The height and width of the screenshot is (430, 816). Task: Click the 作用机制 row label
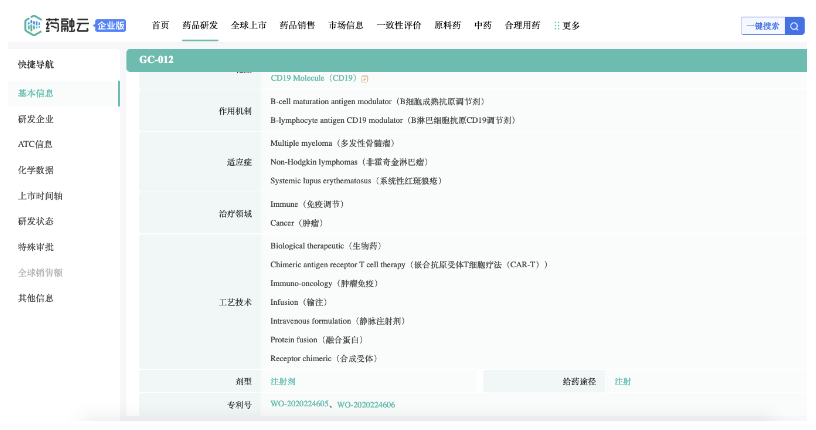click(235, 111)
